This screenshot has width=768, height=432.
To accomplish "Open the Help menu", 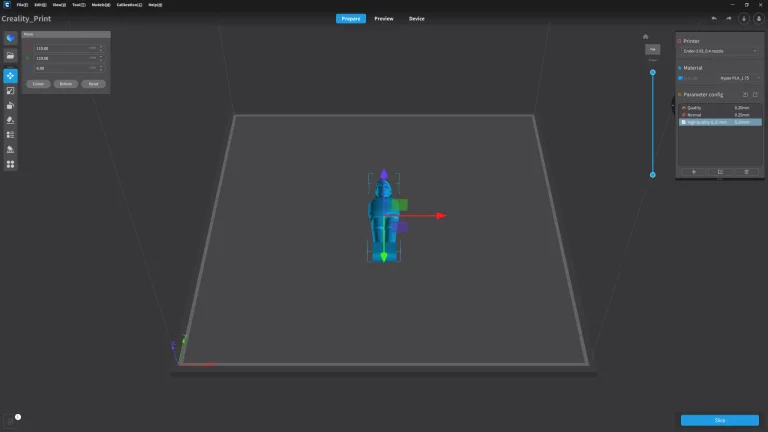I will pyautogui.click(x=155, y=4).
